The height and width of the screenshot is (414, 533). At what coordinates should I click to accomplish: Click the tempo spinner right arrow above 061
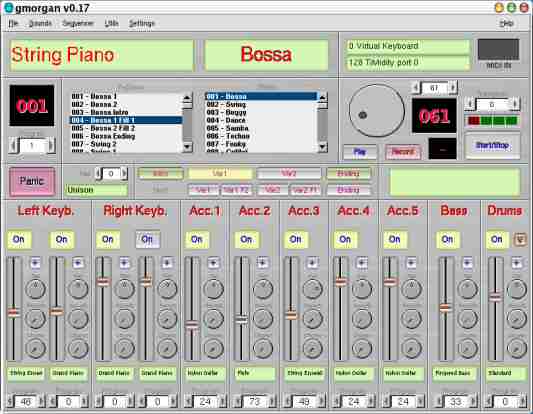point(453,88)
